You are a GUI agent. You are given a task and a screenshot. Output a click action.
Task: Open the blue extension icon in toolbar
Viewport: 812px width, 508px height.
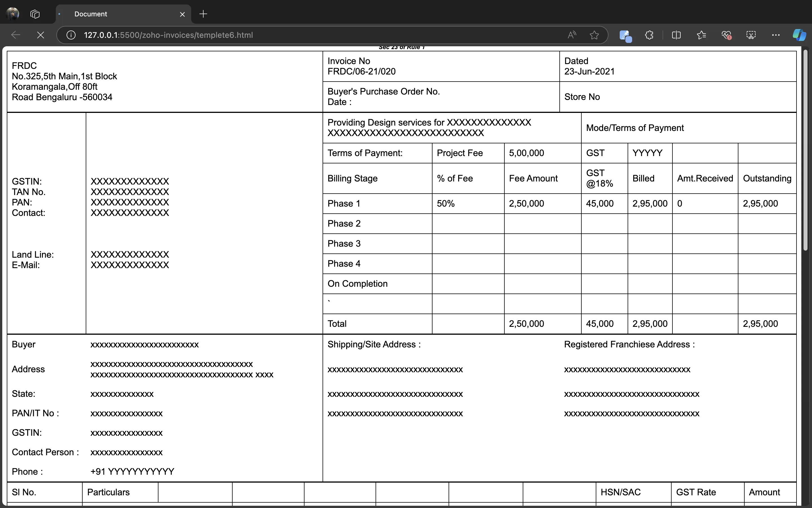[625, 35]
